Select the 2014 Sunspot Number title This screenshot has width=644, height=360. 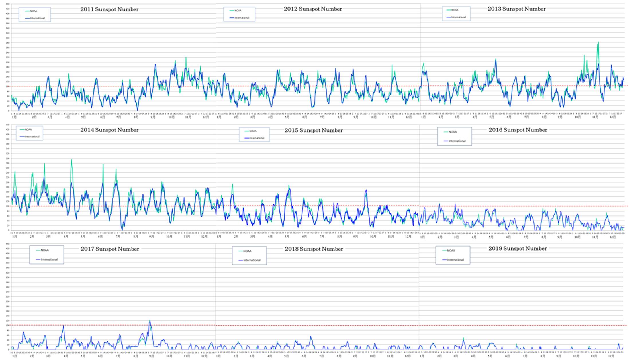pos(109,130)
